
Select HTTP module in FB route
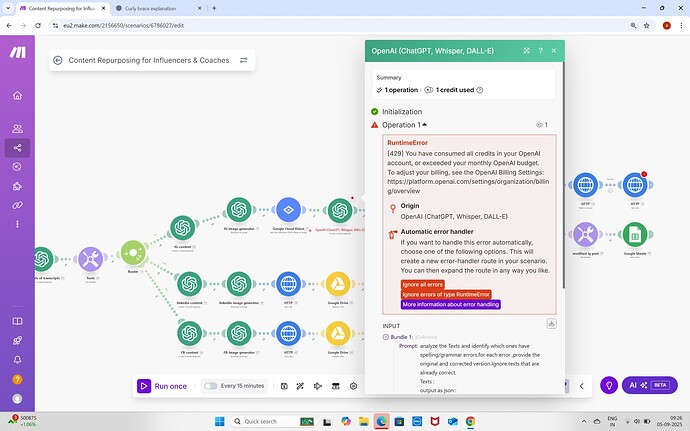[288, 333]
